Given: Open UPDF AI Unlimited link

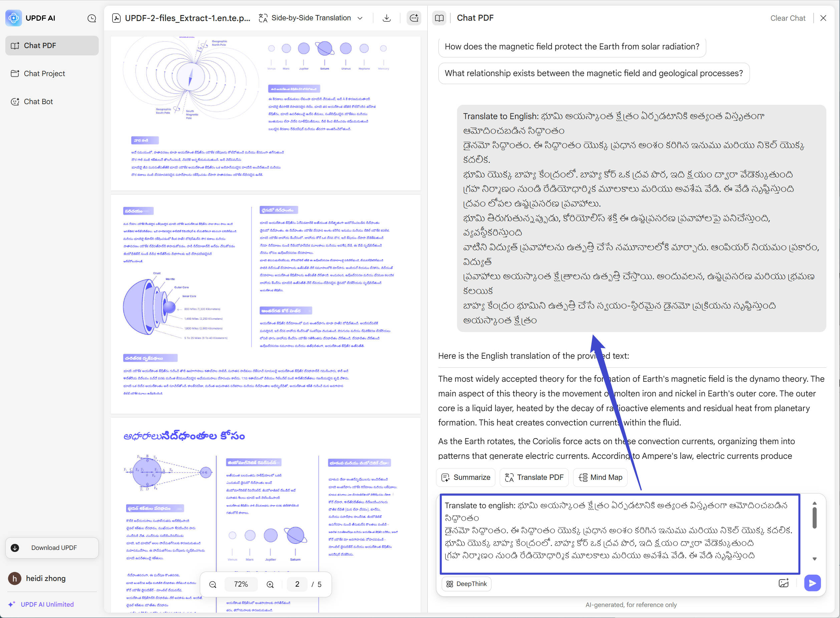Looking at the screenshot, I should pos(41,604).
